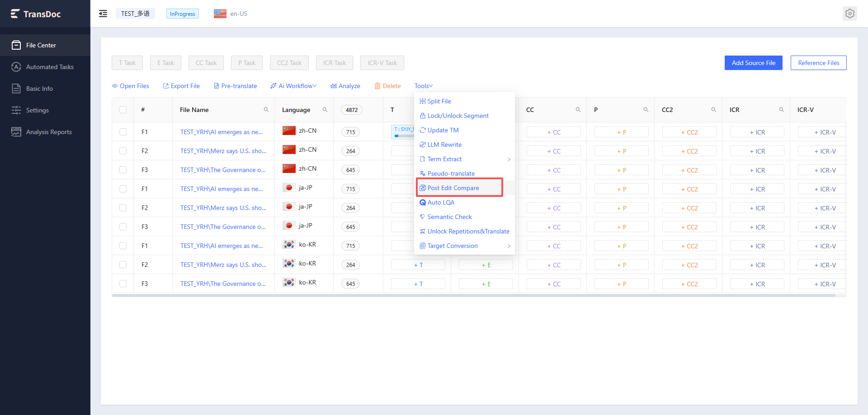Click the Pre-translate link
The width and height of the screenshot is (868, 415).
pos(235,86)
